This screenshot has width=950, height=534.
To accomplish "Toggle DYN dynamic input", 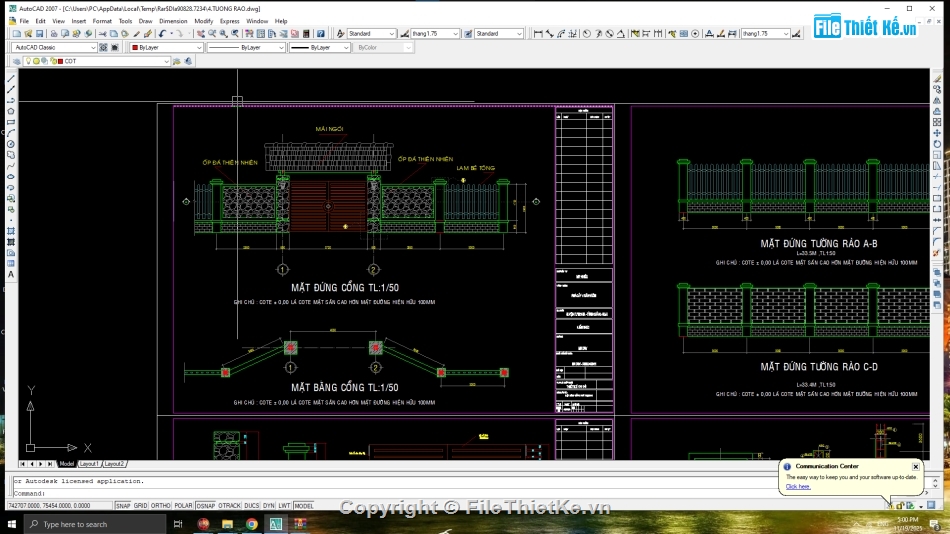I will [269, 506].
